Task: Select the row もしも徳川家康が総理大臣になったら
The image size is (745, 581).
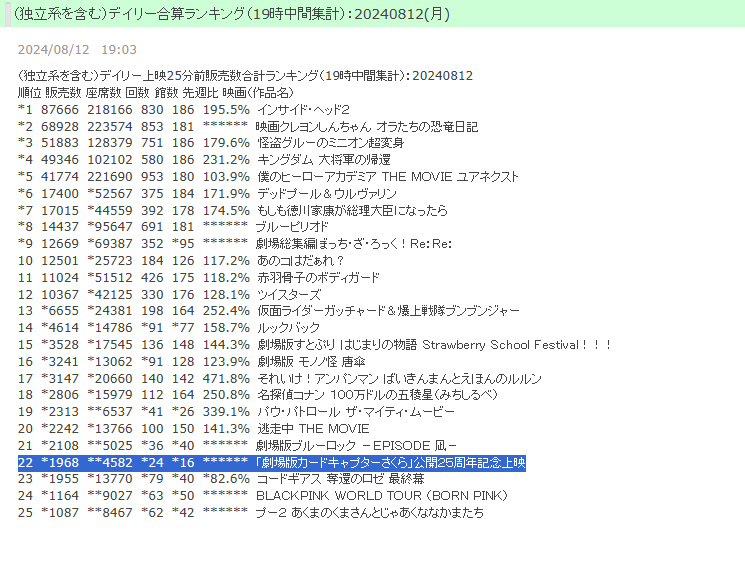Action: click(233, 210)
